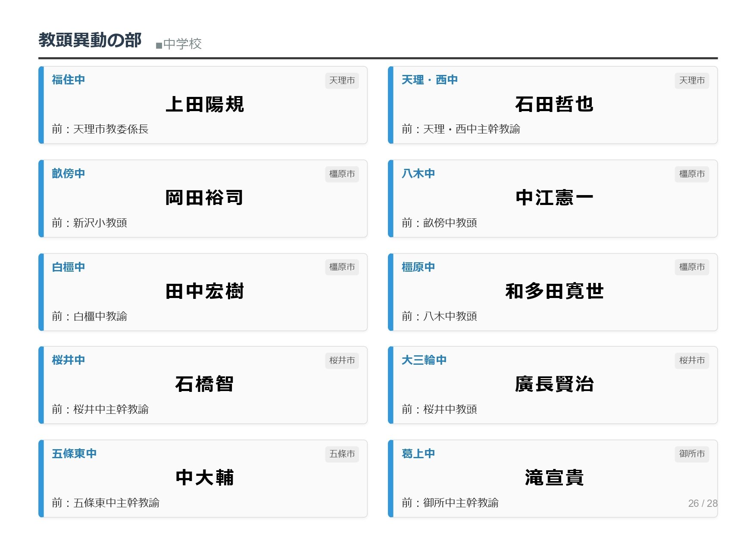Select the name 中大輔
The height and width of the screenshot is (534, 756).
pos(205,478)
